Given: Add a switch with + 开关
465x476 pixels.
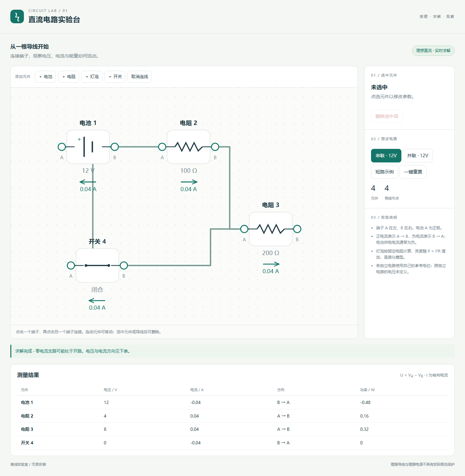Looking at the screenshot, I should coord(115,77).
